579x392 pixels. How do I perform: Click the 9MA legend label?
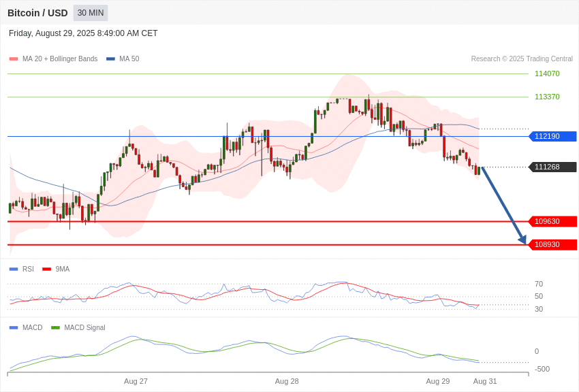tap(63, 269)
